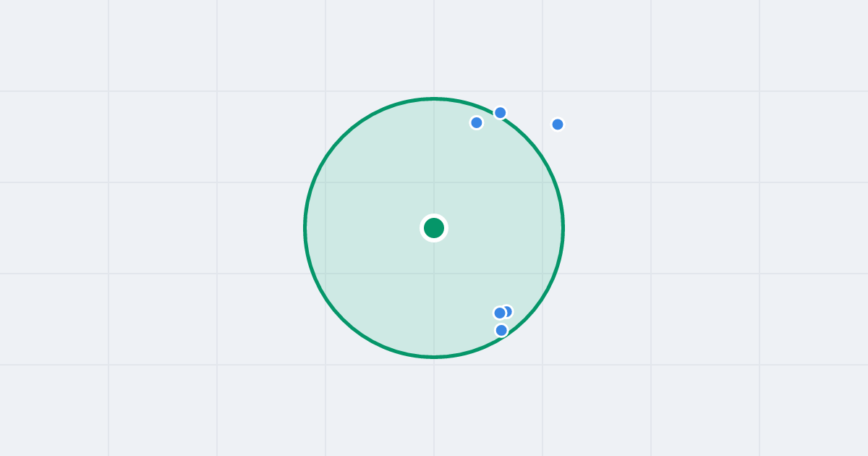The image size is (868, 456).
Task: Click the leftmost point of green circle outline
Action: pos(305,228)
